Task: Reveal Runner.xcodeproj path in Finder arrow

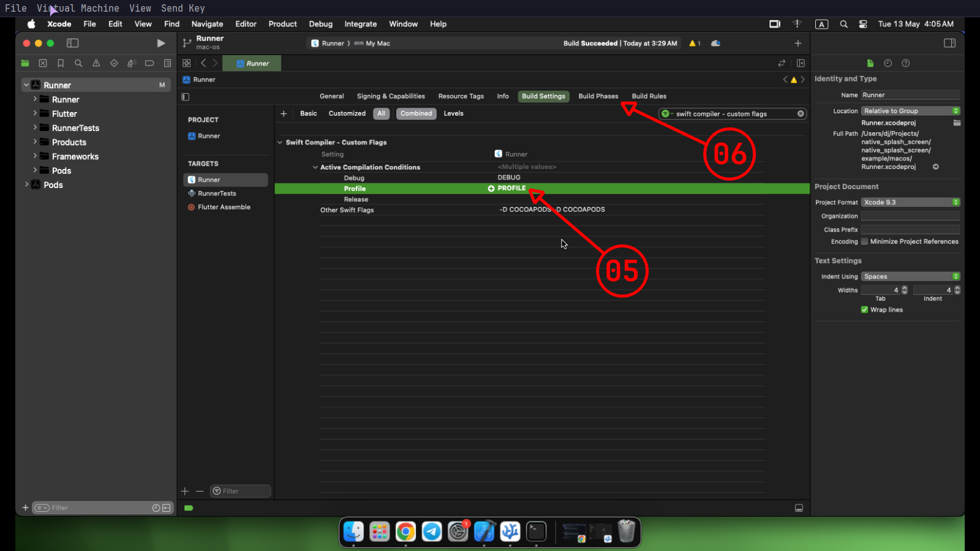Action: [x=936, y=167]
